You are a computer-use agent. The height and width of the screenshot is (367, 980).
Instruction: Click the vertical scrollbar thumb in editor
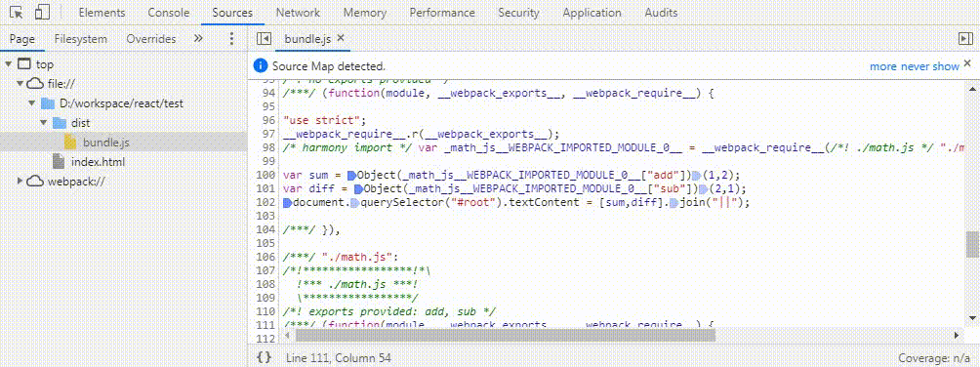972,244
